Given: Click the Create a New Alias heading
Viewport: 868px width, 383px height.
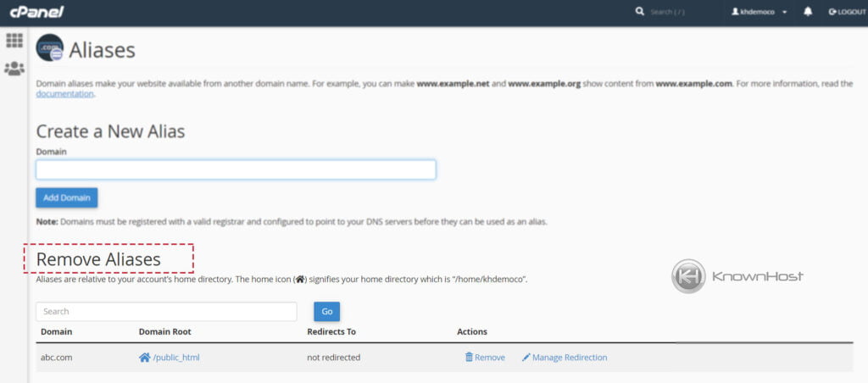Looking at the screenshot, I should click(111, 131).
